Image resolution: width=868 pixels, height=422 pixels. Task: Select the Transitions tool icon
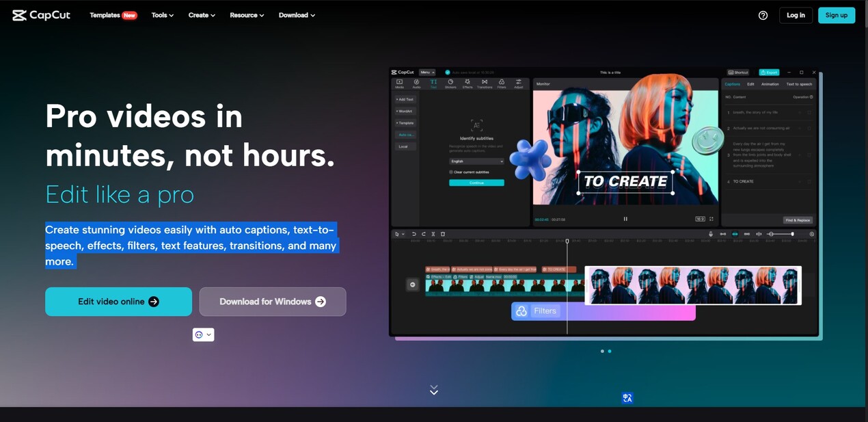click(485, 83)
